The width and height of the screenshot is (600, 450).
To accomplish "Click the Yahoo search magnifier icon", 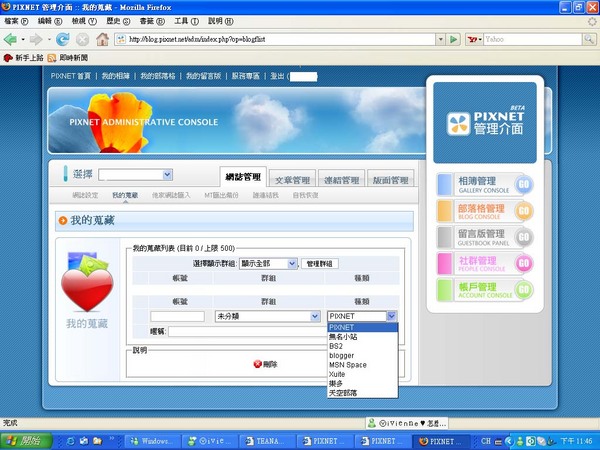I will coord(589,39).
